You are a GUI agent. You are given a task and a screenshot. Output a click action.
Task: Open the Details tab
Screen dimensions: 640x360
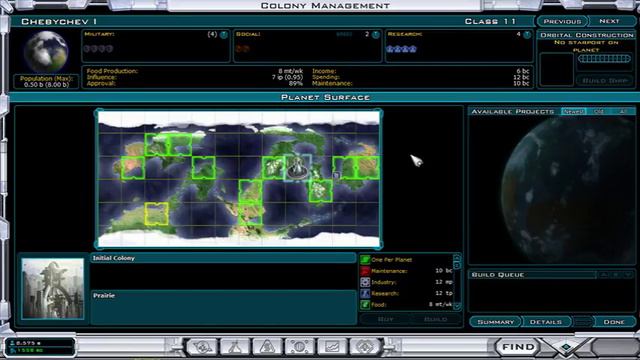point(546,322)
